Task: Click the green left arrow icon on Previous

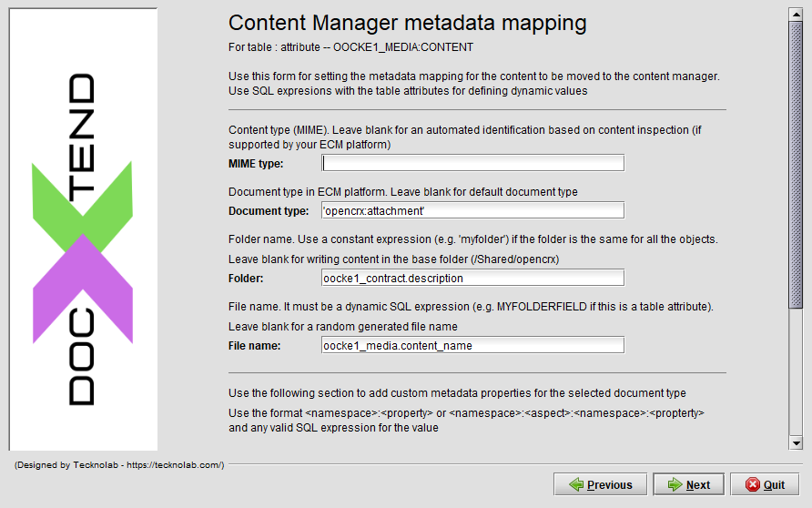Action: click(x=576, y=484)
